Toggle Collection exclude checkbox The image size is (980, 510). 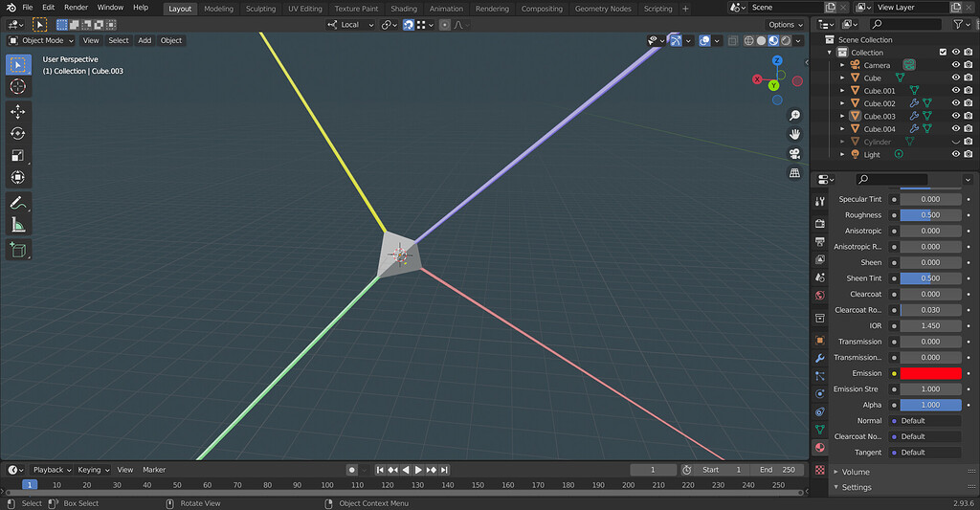tap(943, 53)
